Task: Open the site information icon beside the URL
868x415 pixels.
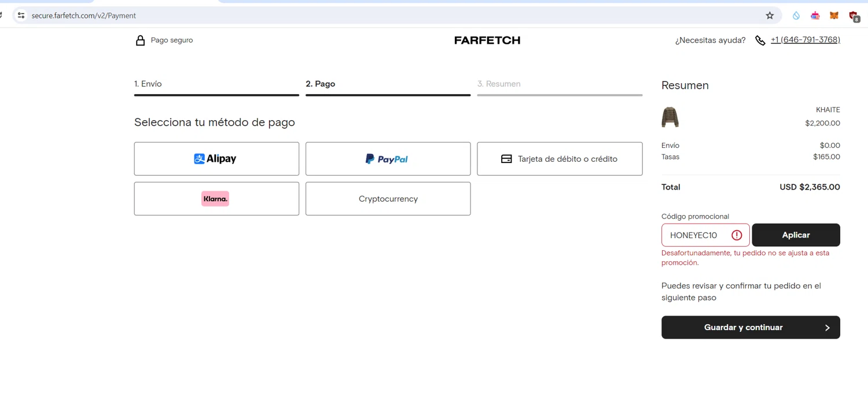Action: pos(21,16)
